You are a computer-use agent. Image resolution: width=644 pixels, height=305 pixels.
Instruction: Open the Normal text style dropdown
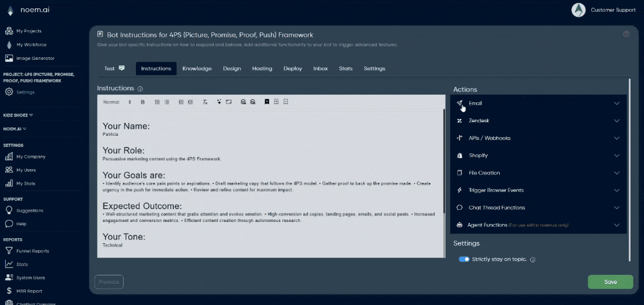click(x=117, y=102)
